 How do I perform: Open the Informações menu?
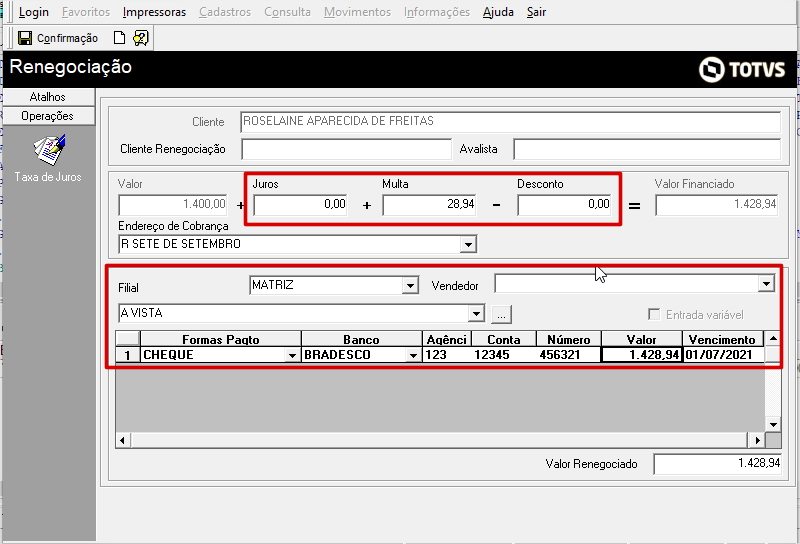pos(437,12)
